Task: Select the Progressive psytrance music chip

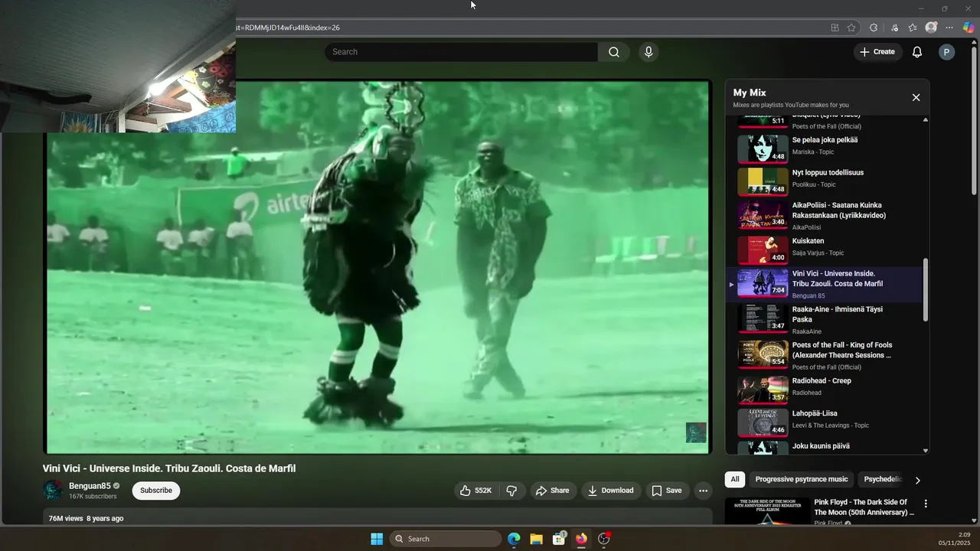Action: [x=802, y=479]
